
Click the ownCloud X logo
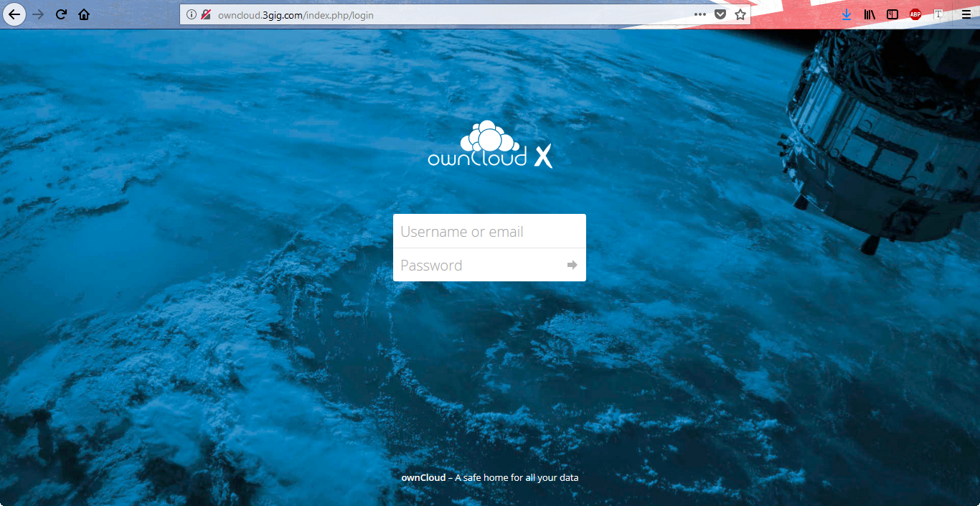point(490,144)
